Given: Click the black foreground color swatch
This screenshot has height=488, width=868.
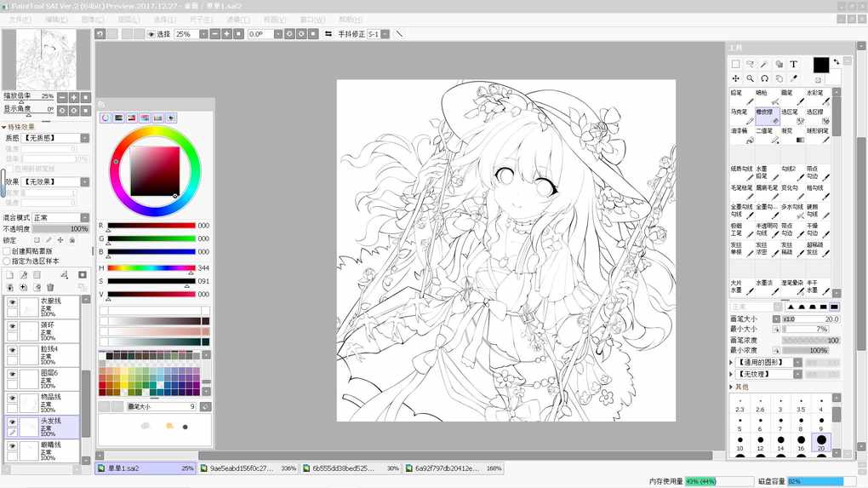Looking at the screenshot, I should point(821,65).
